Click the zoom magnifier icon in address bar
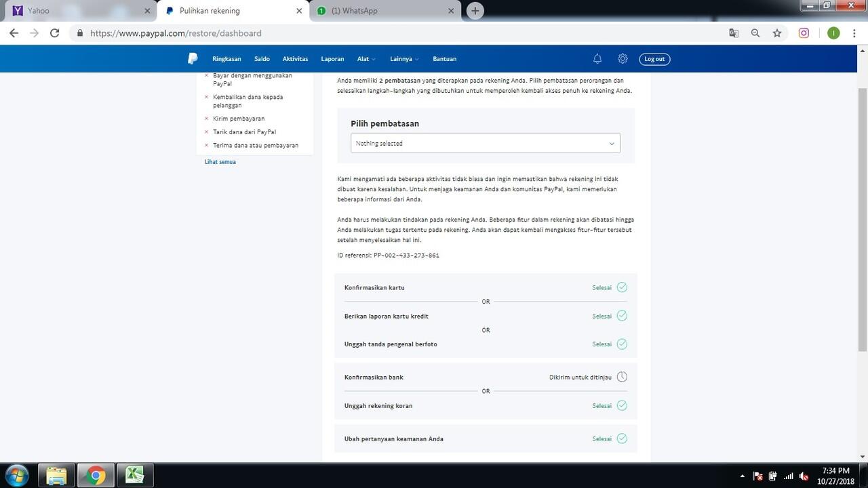The image size is (868, 488). coord(755,33)
